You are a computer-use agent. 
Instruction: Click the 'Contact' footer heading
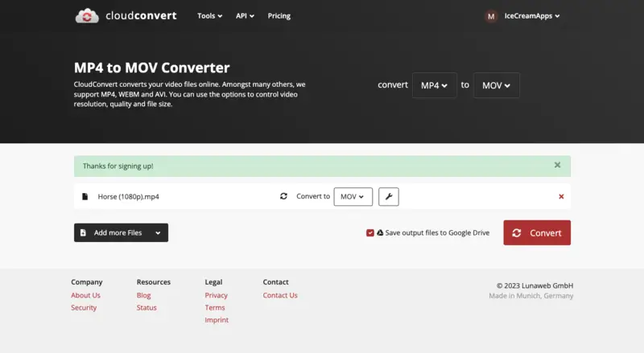(x=275, y=282)
